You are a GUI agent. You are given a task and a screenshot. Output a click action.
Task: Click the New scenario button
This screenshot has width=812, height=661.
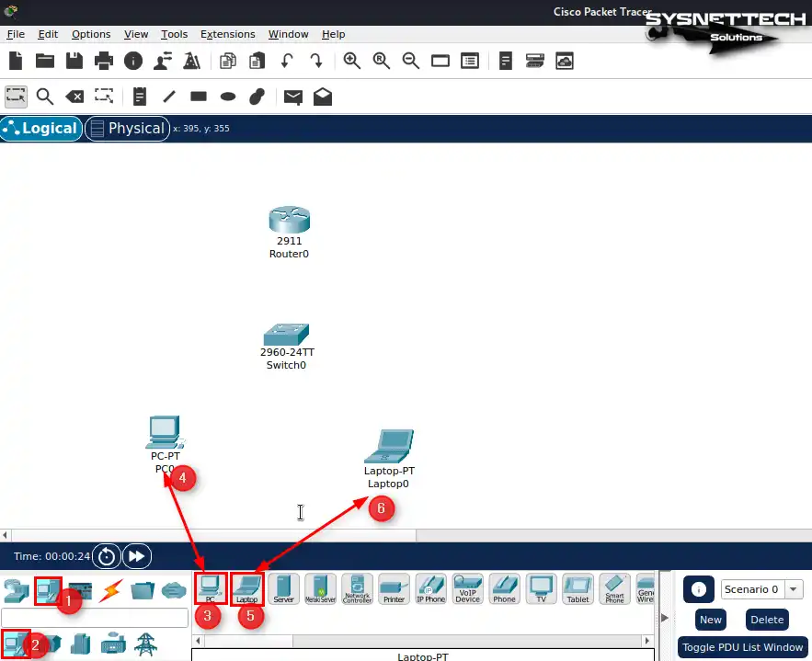point(711,620)
